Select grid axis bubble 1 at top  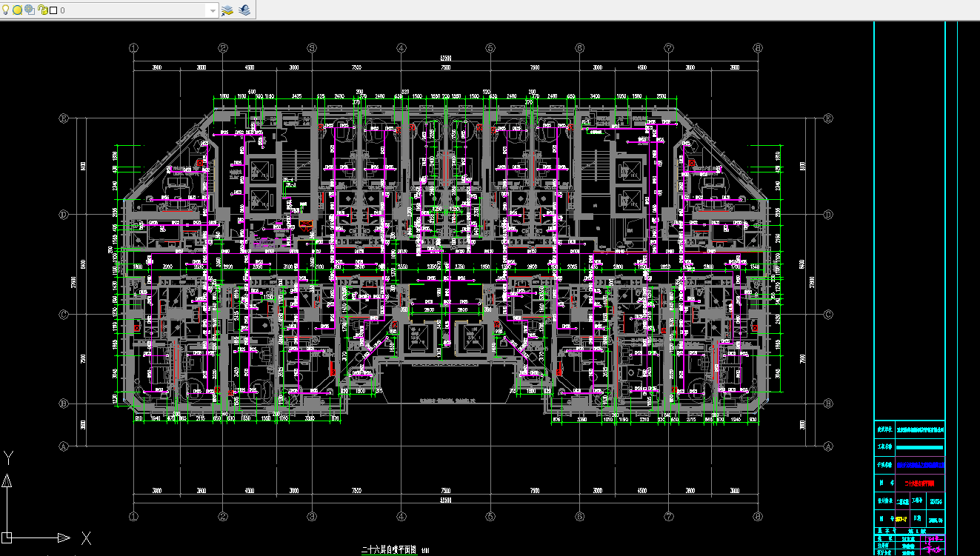133,47
